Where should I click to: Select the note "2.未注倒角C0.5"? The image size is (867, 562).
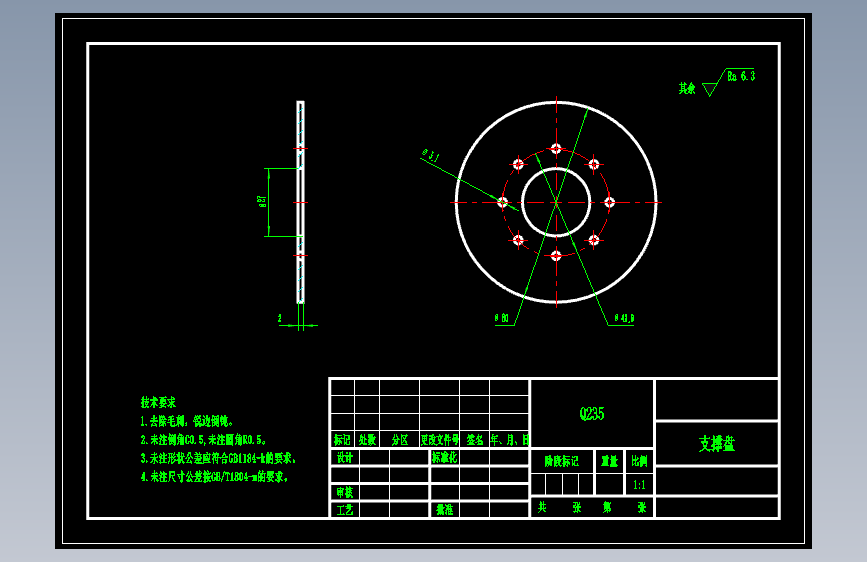point(173,440)
